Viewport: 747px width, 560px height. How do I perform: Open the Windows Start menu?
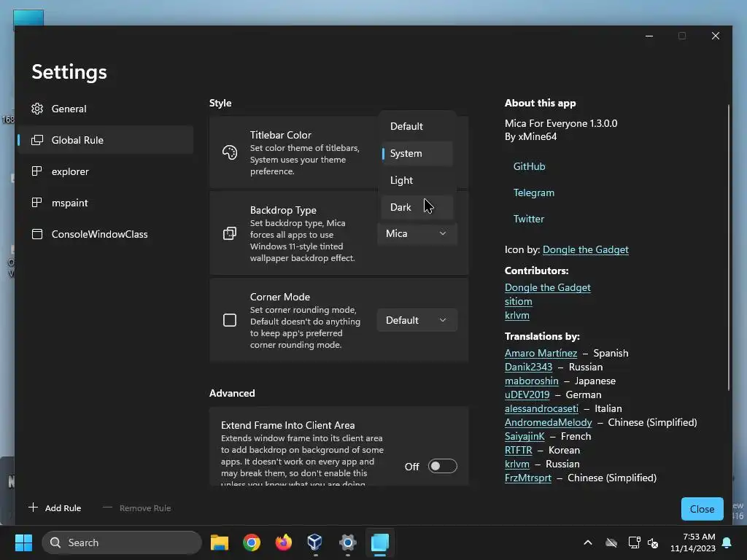click(23, 542)
